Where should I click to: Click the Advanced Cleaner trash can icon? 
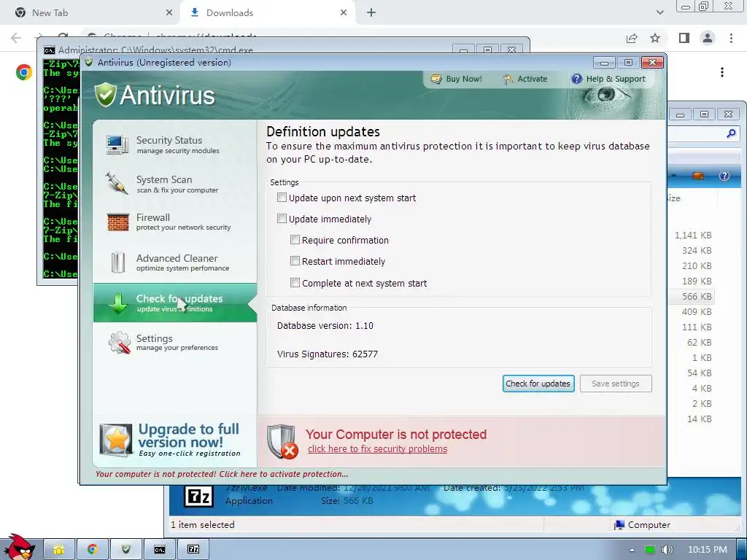click(117, 262)
